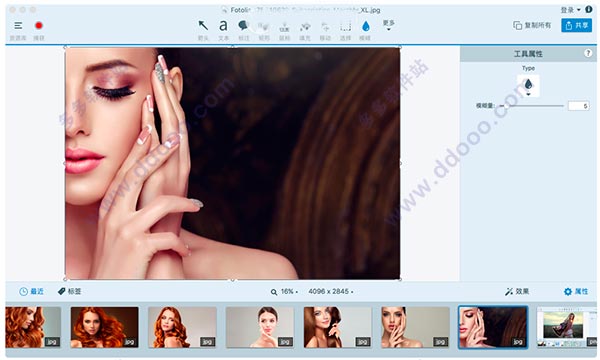Click the 复制所有 copy all button
600x360 pixels.
(x=532, y=25)
